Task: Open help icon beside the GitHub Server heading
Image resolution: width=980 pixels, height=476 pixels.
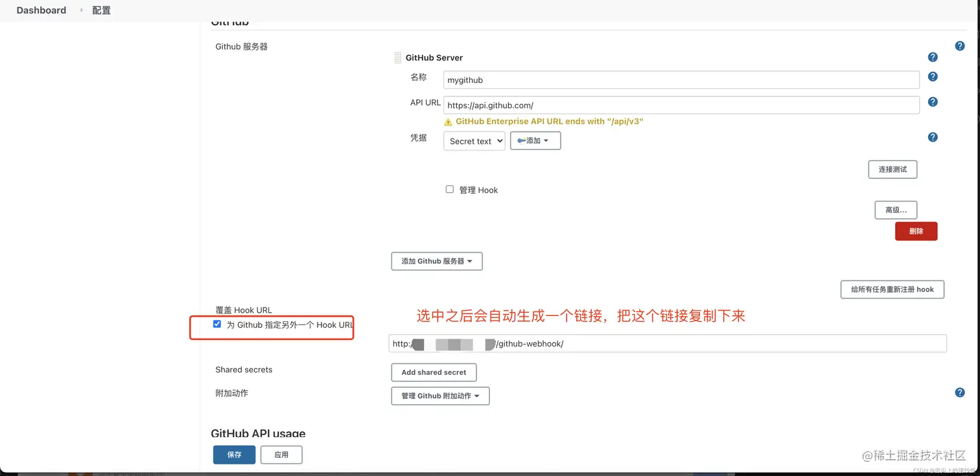Action: pos(933,57)
